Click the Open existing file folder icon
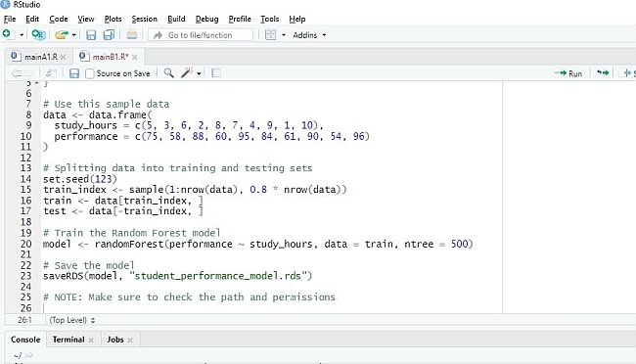 tap(62, 35)
